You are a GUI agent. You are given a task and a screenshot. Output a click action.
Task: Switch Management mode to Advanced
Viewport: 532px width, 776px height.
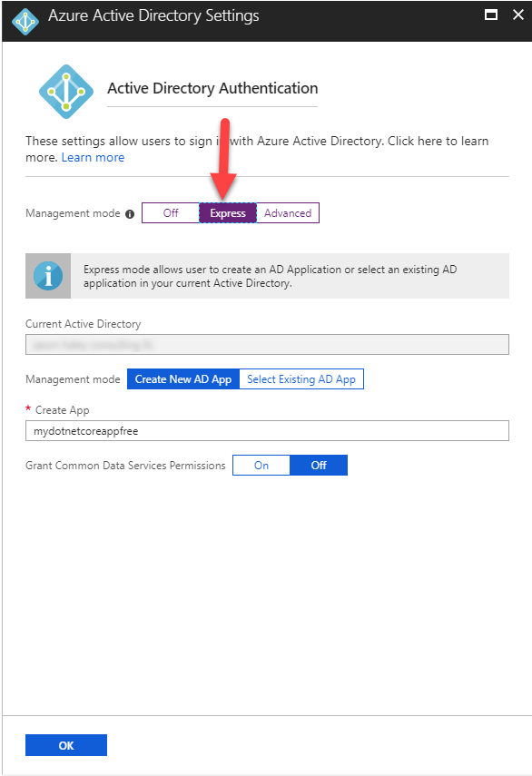[x=288, y=212]
